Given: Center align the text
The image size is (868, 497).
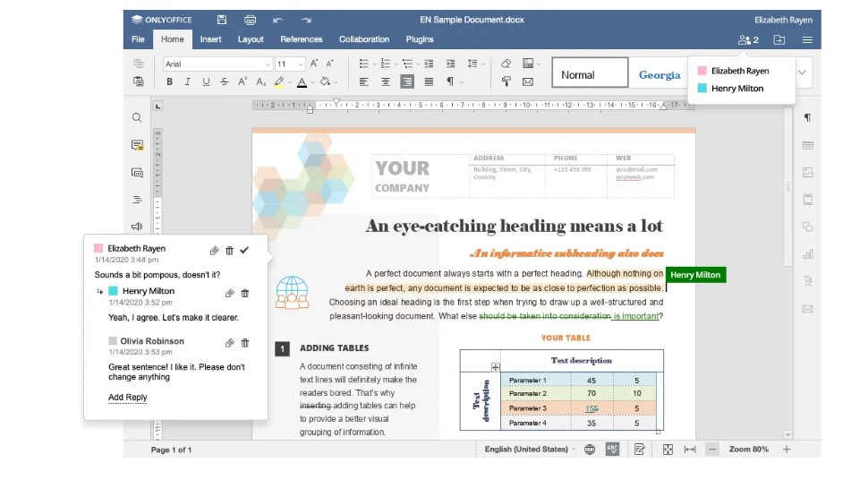Looking at the screenshot, I should pyautogui.click(x=386, y=82).
